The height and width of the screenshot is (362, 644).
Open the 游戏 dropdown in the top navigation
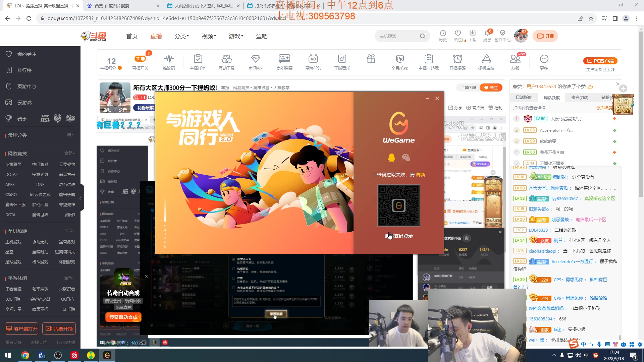pyautogui.click(x=235, y=36)
